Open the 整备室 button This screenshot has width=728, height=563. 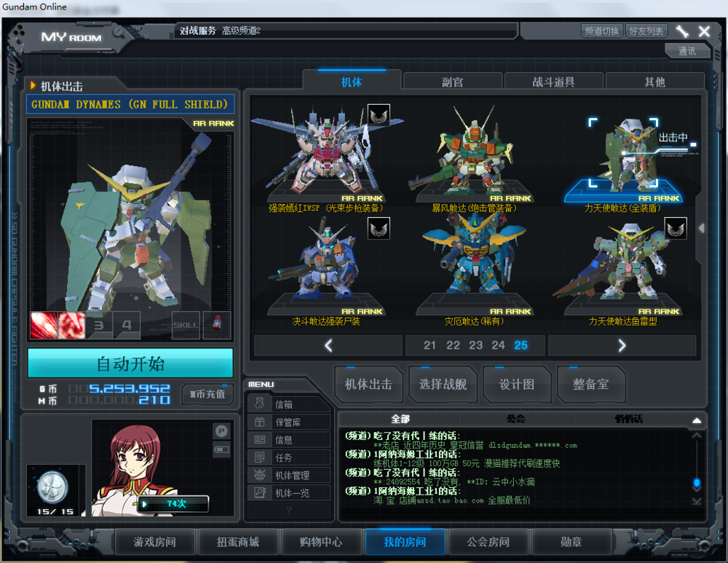(590, 384)
